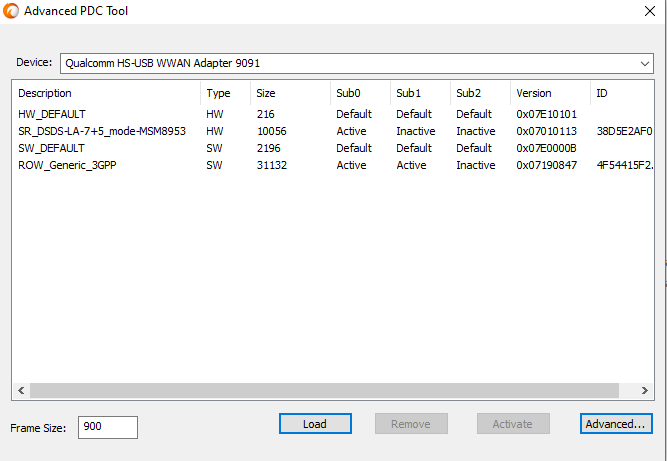667x461 pixels.
Task: Select the SR_DSDS-LA-7+5_mode-MSM8953 row
Action: coord(333,131)
